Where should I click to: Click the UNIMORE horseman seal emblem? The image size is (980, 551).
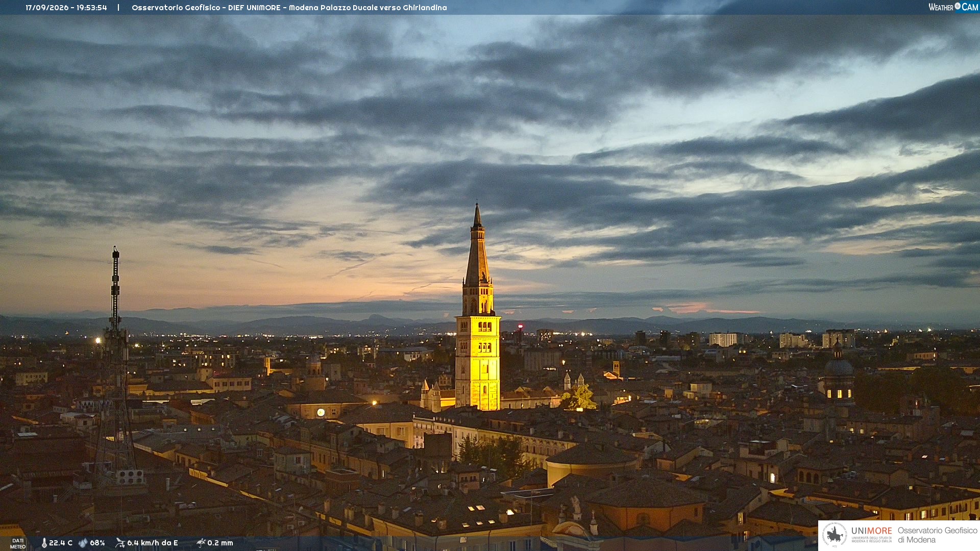point(835,535)
